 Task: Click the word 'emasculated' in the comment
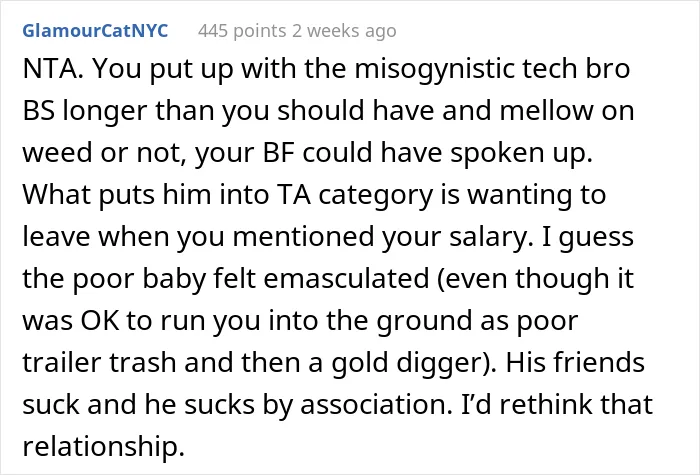point(346,279)
